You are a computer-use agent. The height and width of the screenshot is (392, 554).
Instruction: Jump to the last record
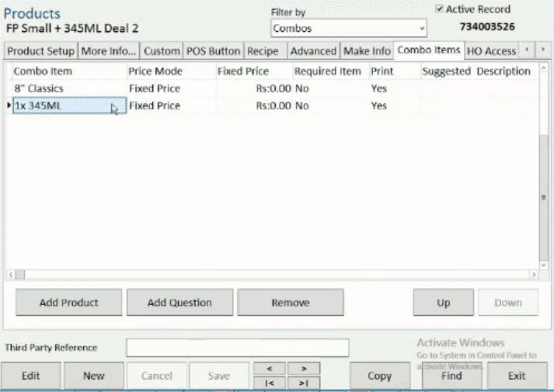coord(304,383)
